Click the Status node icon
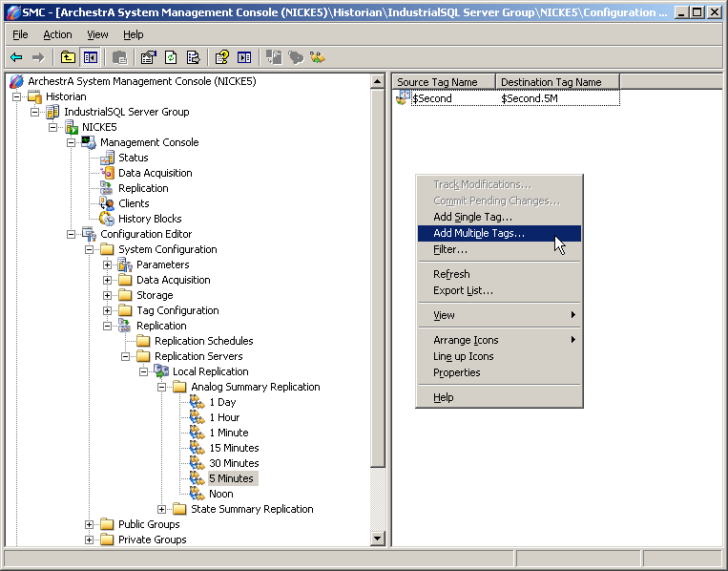The width and height of the screenshot is (728, 571). 107,158
